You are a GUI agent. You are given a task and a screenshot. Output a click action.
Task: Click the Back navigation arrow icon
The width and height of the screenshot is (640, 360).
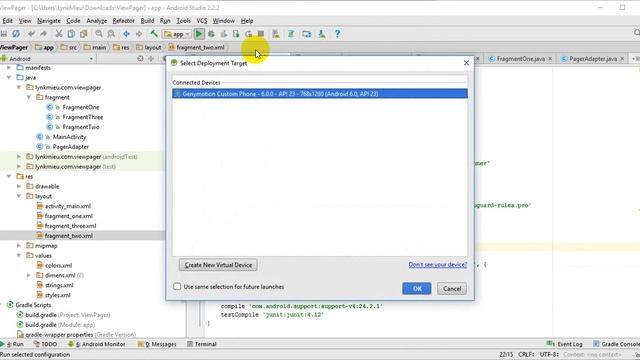tap(127, 34)
